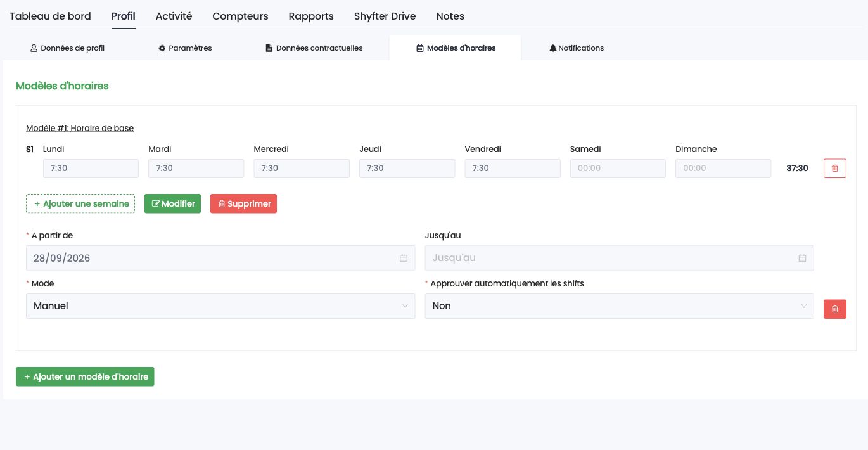Delete week S1 with outlined trash icon
Image resolution: width=868 pixels, height=450 pixels.
coord(834,168)
